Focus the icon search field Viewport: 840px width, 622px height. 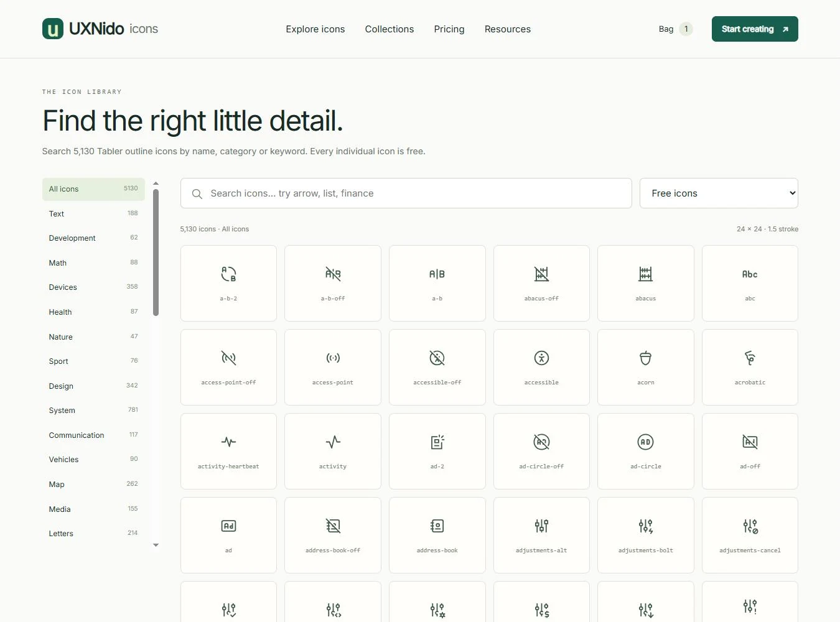coord(406,193)
